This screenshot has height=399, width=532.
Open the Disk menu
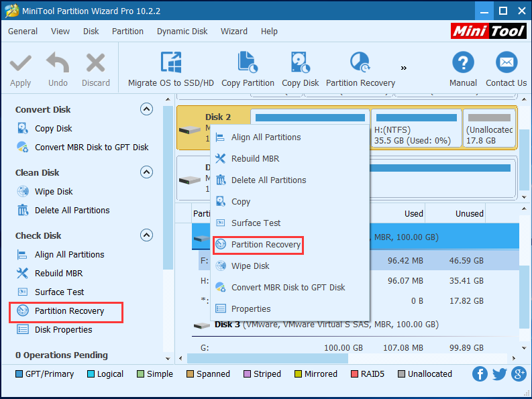click(91, 32)
